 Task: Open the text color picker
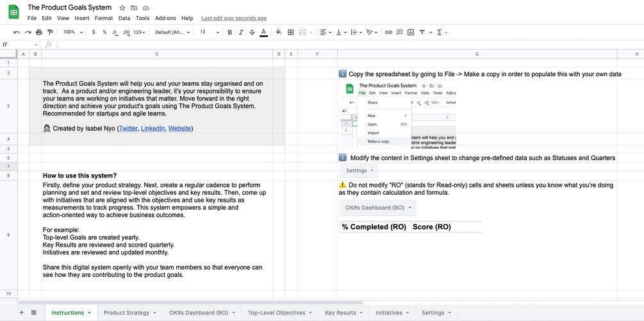tap(263, 32)
